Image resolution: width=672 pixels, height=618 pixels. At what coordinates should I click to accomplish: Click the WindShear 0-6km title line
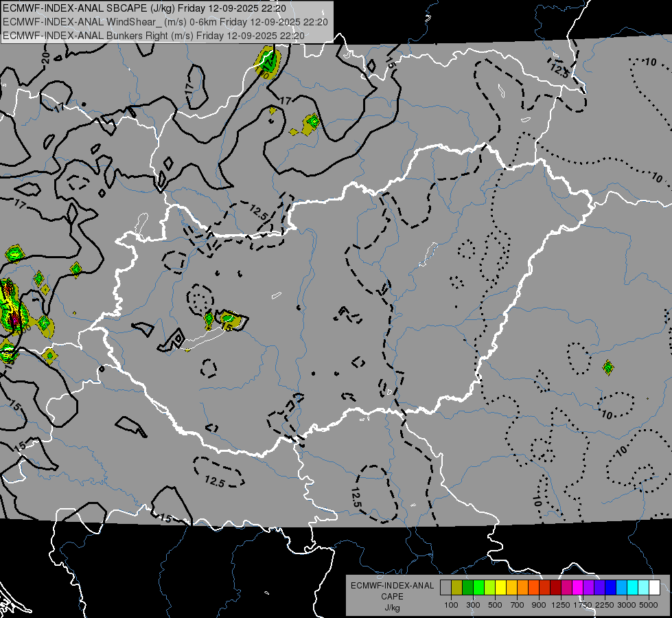click(x=165, y=22)
